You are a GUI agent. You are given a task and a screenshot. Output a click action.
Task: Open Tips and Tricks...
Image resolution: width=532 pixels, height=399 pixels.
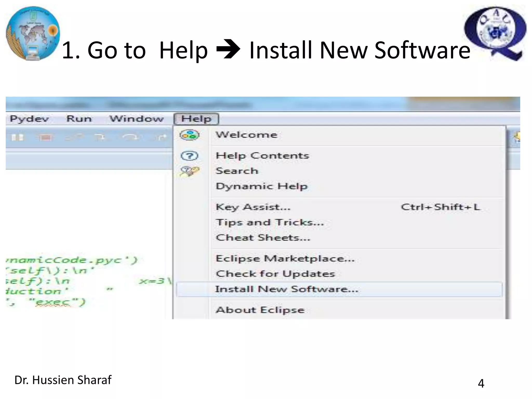tap(339, 222)
